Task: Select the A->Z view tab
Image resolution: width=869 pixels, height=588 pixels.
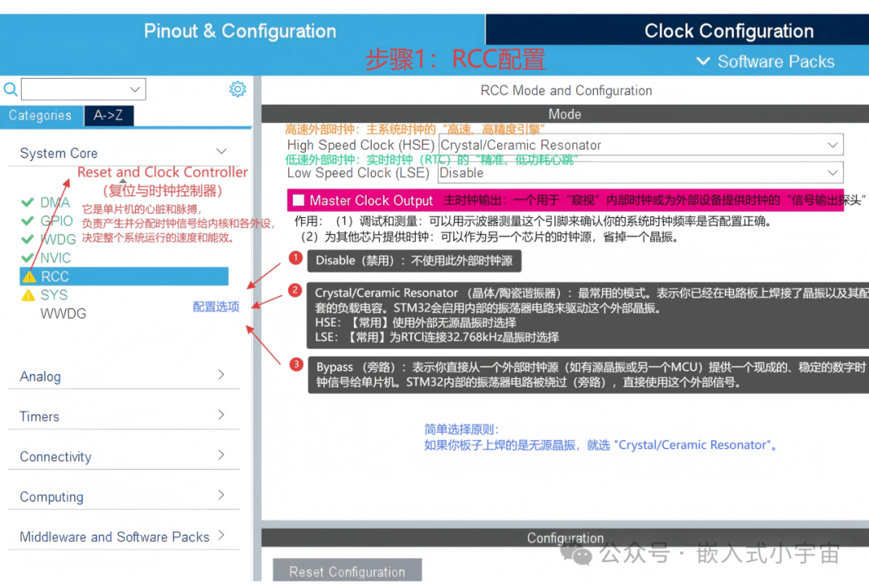Action: (x=109, y=115)
